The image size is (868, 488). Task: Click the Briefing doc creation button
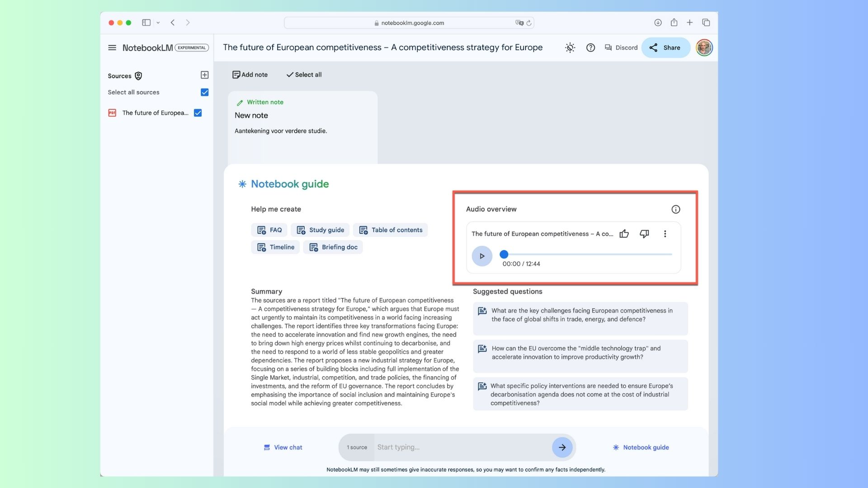coord(333,247)
